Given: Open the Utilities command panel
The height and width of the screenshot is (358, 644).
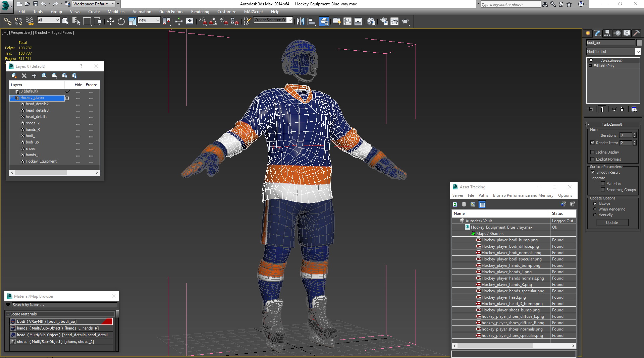Looking at the screenshot, I should click(636, 33).
